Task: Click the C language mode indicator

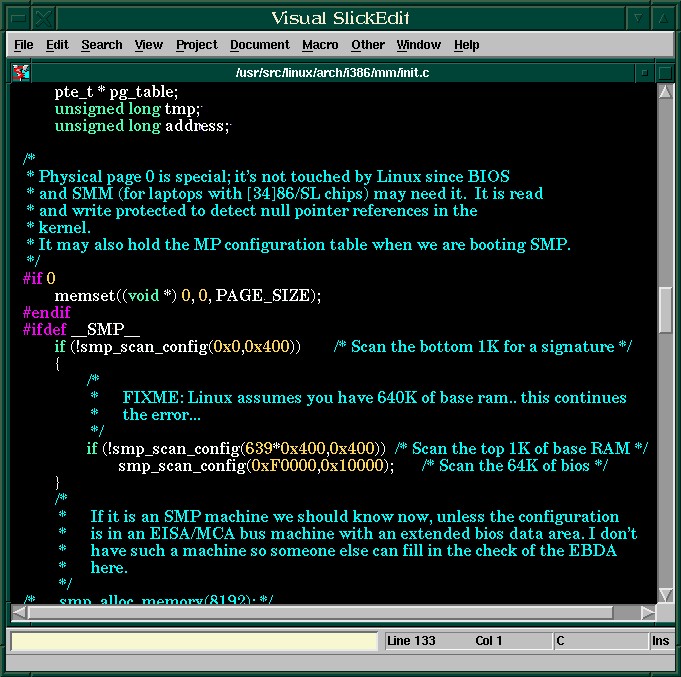Action: tap(601, 641)
